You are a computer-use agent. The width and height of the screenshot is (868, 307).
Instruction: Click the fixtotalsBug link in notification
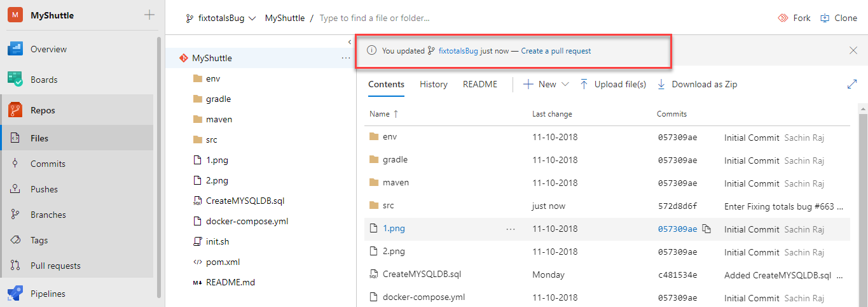tap(458, 51)
